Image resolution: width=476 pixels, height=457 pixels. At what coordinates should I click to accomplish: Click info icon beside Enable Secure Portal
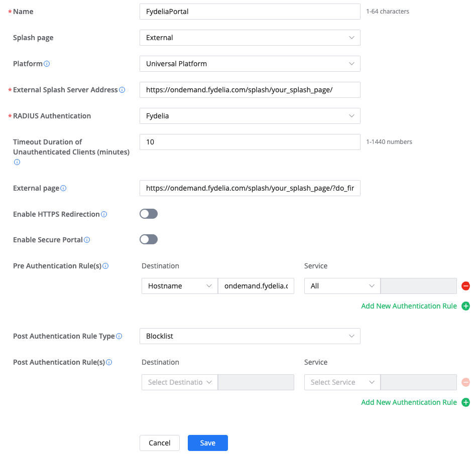point(87,240)
